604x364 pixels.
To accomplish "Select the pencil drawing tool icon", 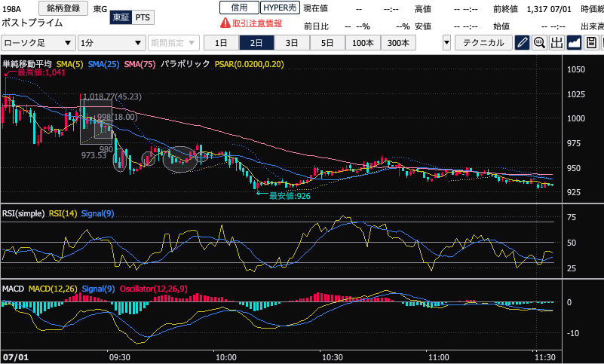I will 522,42.
